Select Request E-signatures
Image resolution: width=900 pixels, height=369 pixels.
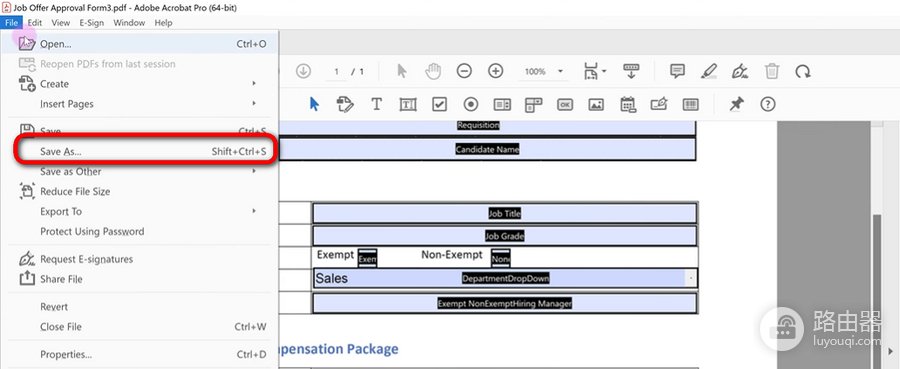coord(139,259)
